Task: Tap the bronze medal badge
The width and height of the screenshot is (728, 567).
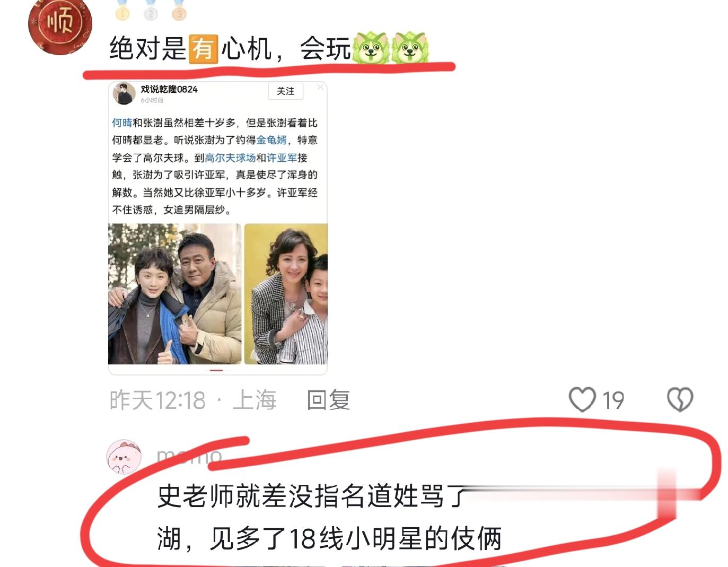Action: [179, 10]
